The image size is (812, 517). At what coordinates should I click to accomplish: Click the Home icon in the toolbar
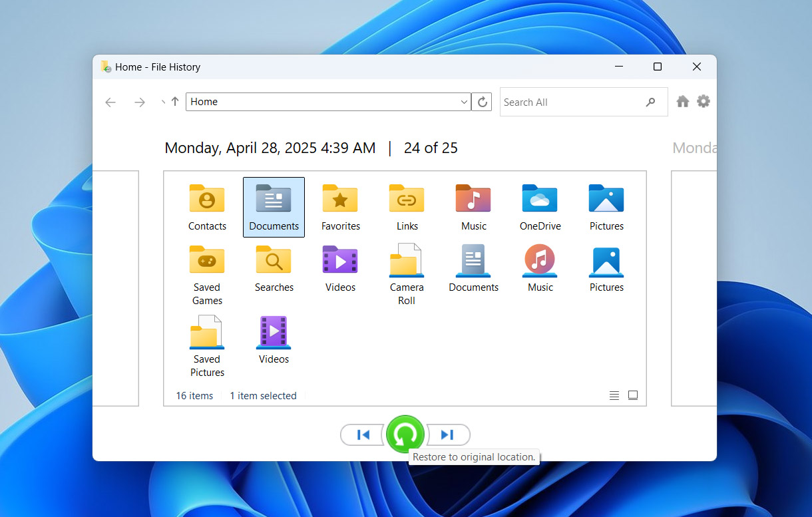click(683, 101)
